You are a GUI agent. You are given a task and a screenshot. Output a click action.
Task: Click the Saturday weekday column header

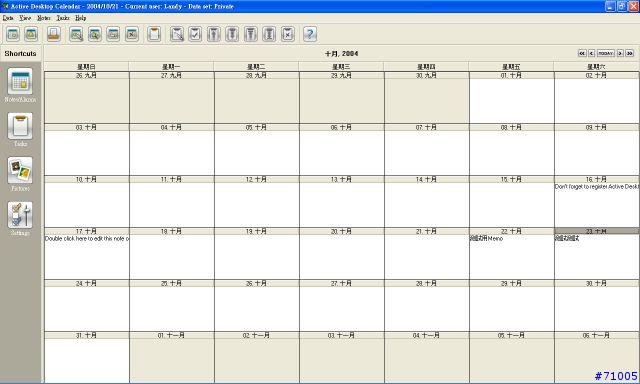(x=596, y=67)
